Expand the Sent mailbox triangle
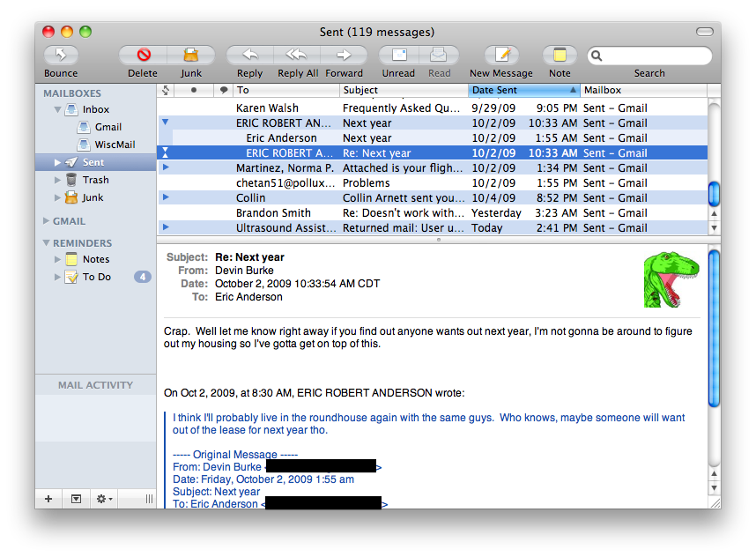Viewport: 756px width, 557px height. pos(57,162)
